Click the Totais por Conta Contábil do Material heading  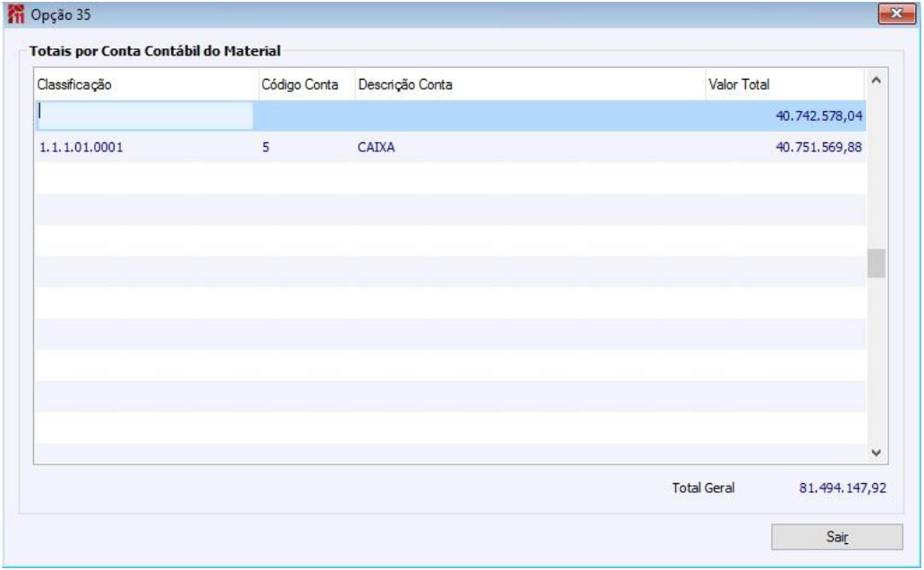(x=155, y=51)
